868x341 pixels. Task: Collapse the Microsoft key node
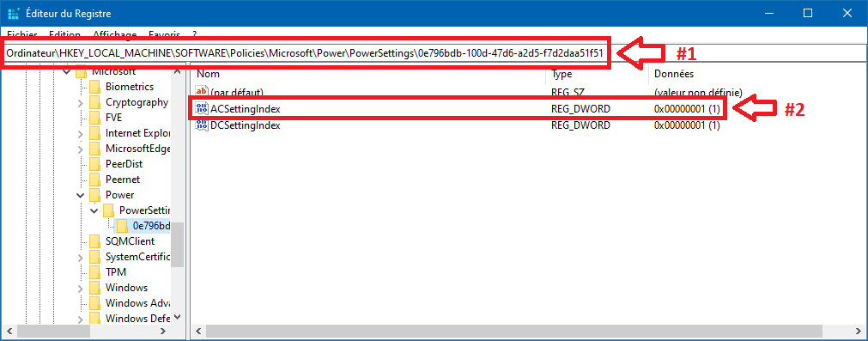(67, 72)
